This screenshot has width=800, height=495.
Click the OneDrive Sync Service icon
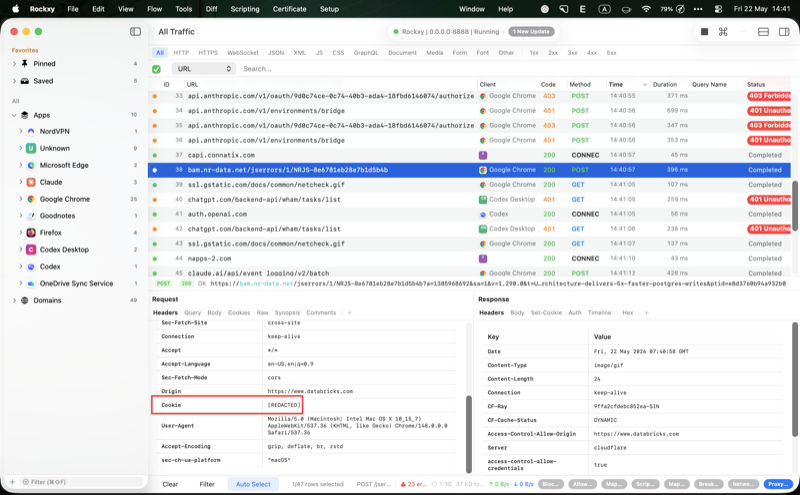31,283
